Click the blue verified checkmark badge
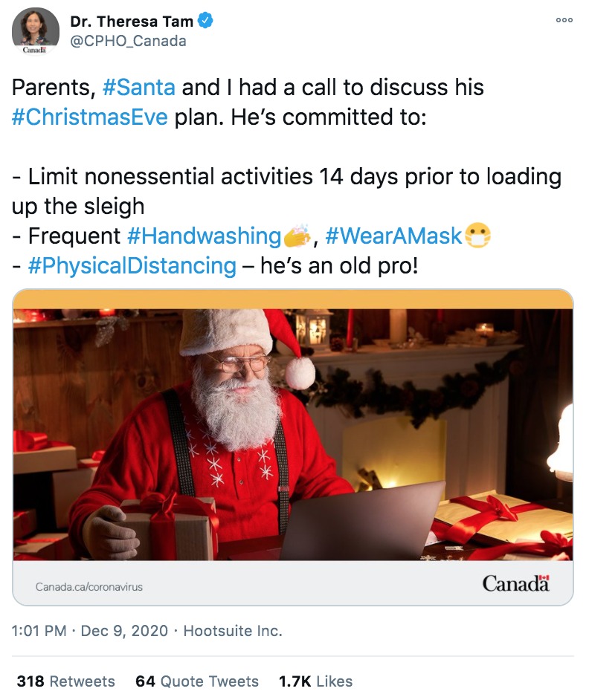The width and height of the screenshot is (589, 700). pos(205,21)
